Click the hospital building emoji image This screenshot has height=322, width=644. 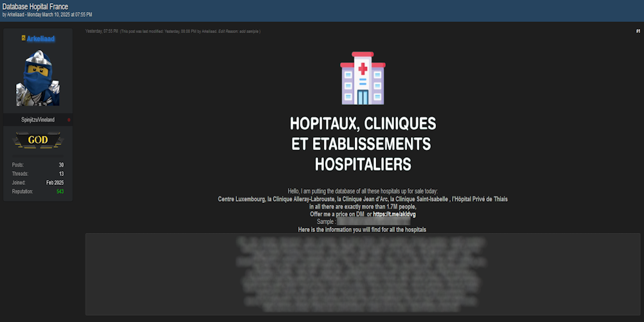pos(363,79)
